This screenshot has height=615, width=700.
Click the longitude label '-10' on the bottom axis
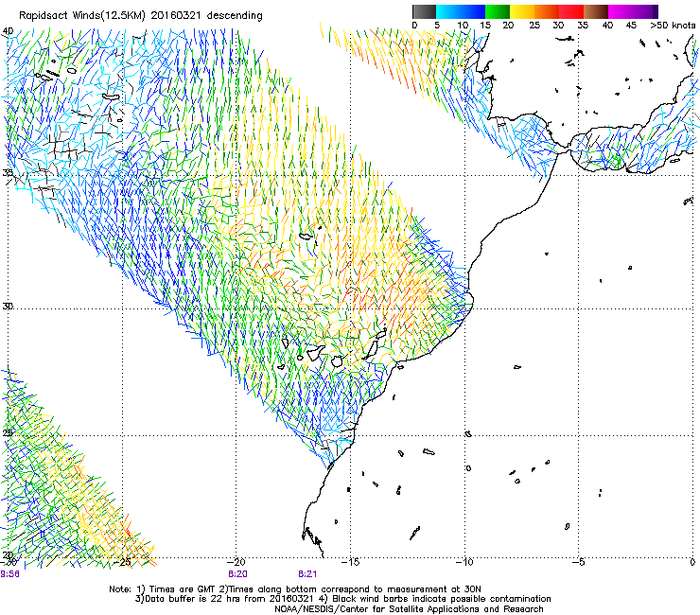[x=464, y=562]
